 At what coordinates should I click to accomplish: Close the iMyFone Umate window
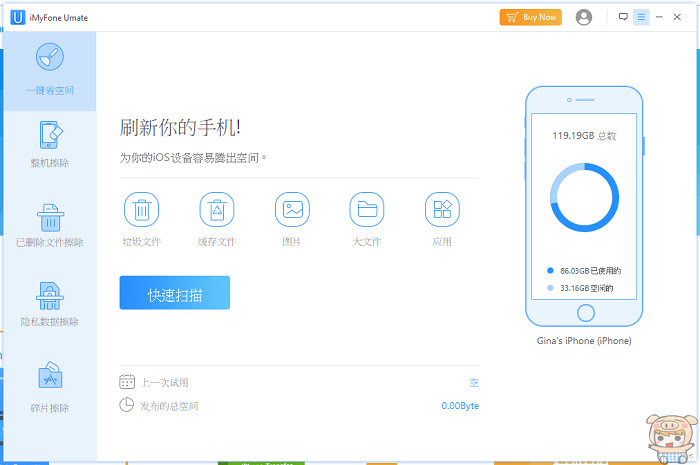coord(677,17)
